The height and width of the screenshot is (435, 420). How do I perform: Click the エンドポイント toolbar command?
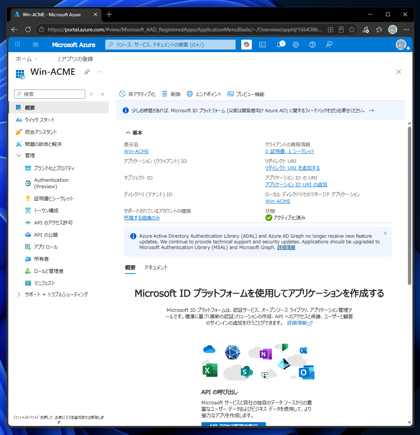[204, 94]
